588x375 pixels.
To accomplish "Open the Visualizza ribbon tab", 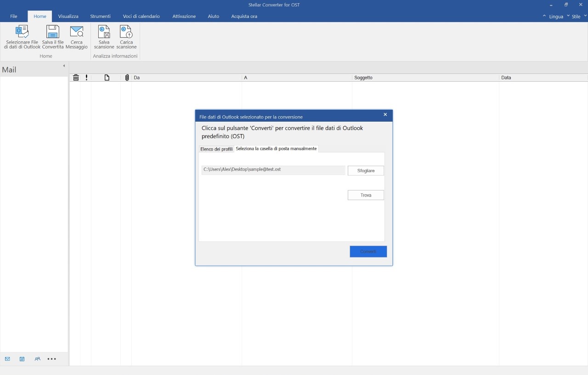I will (68, 16).
